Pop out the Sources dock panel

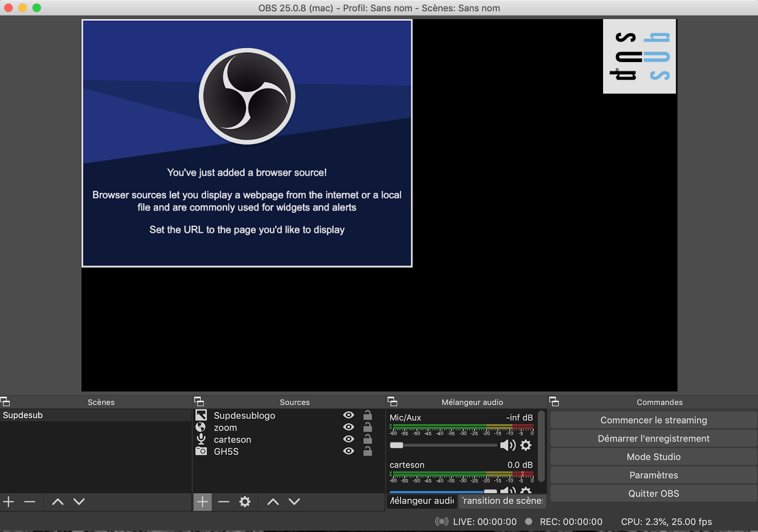(199, 402)
